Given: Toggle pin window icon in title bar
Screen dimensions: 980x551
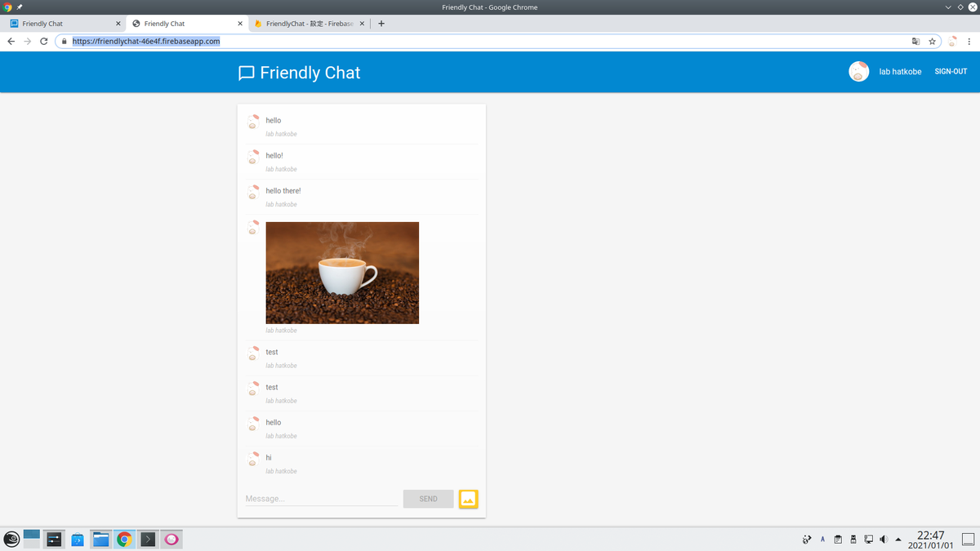Looking at the screenshot, I should (20, 7).
